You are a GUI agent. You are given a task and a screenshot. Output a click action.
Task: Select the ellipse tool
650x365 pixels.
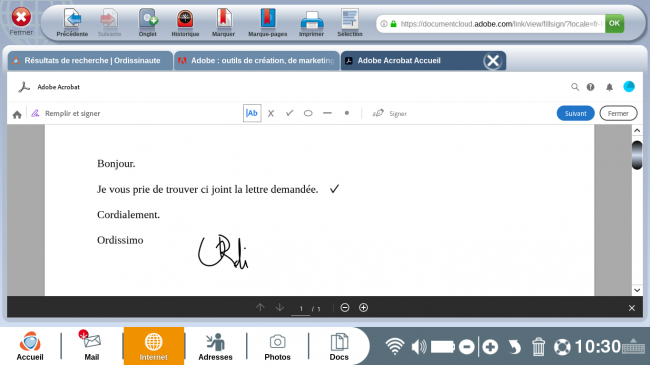point(308,113)
